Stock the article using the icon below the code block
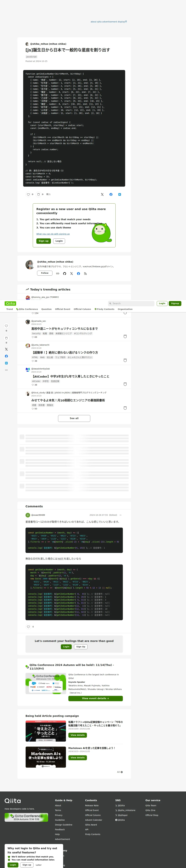Image resolution: width=186 pixels, height=868 pixels. pyautogui.click(x=39, y=194)
